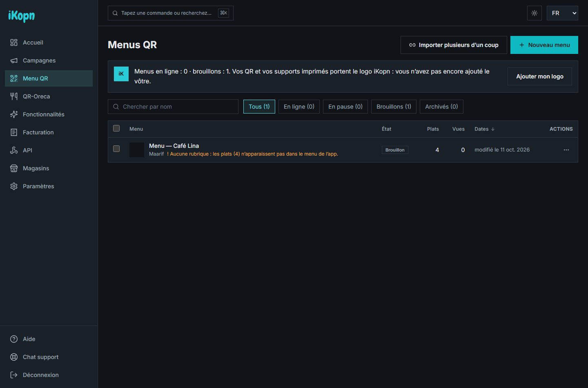
Task: Toggle light theme with sun icon
Action: (535, 13)
